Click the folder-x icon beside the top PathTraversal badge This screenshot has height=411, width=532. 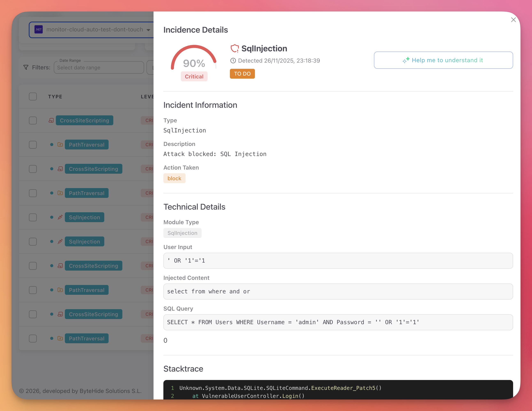click(60, 145)
